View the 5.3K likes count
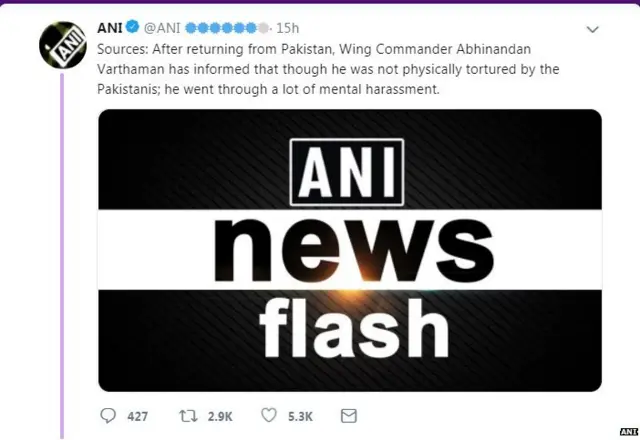 click(x=300, y=416)
